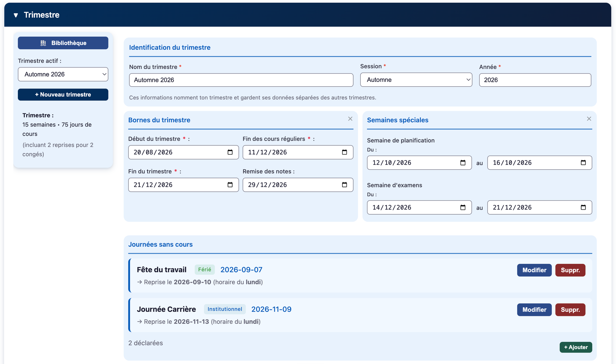Open calendar picker for Fin des cours réguliers
The width and height of the screenshot is (616, 364).
click(x=344, y=152)
